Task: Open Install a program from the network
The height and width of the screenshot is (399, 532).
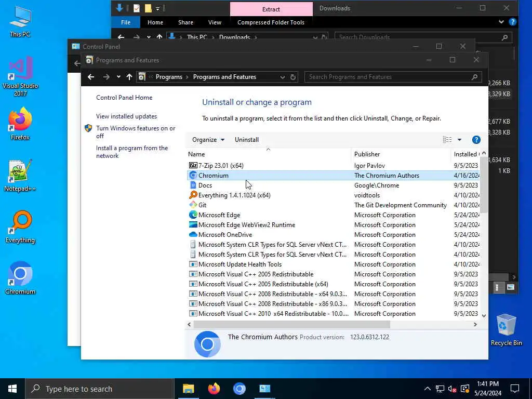Action: 132,152
